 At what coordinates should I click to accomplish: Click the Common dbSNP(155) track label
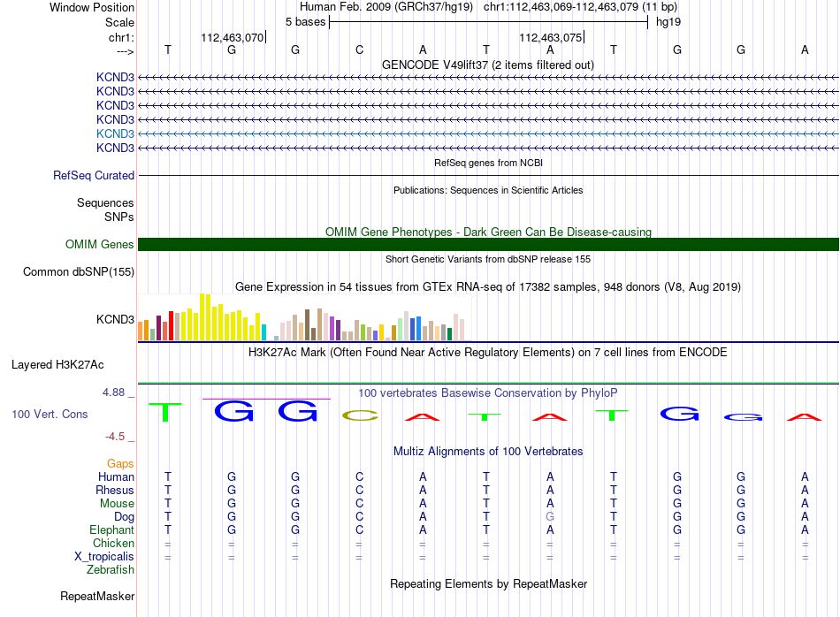79,272
